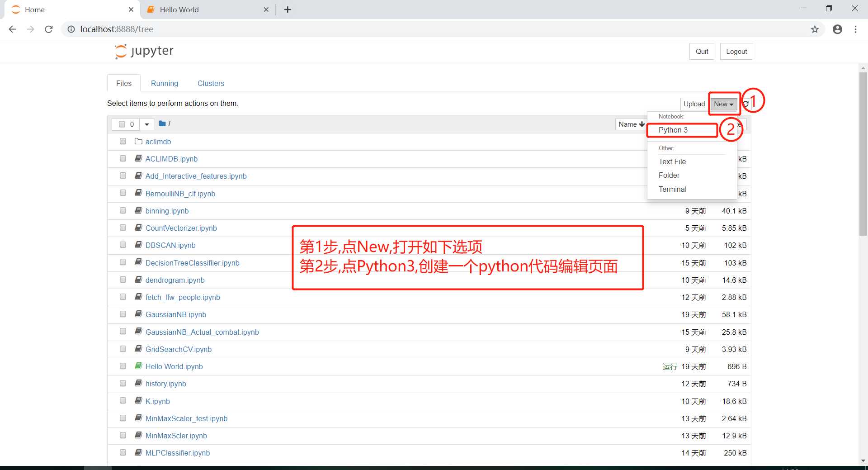Select MLPClassifier.ipynb via its checkbox

[123, 452]
